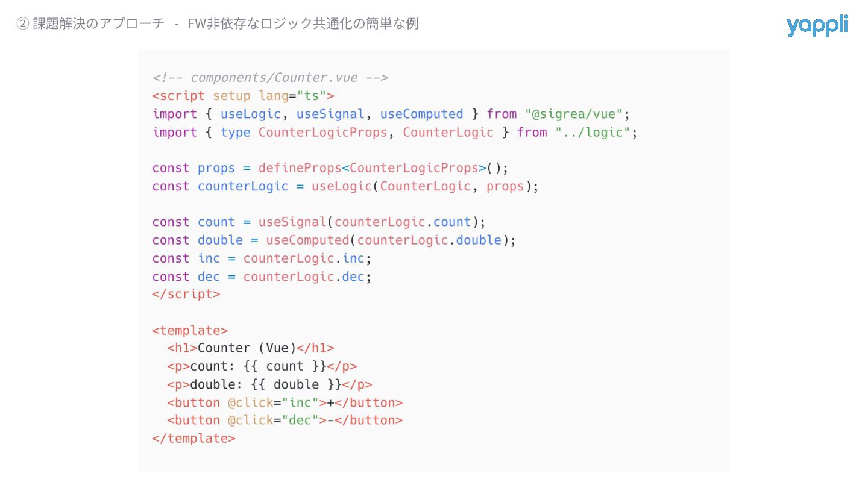Click the closing "</script>" tag

click(186, 295)
